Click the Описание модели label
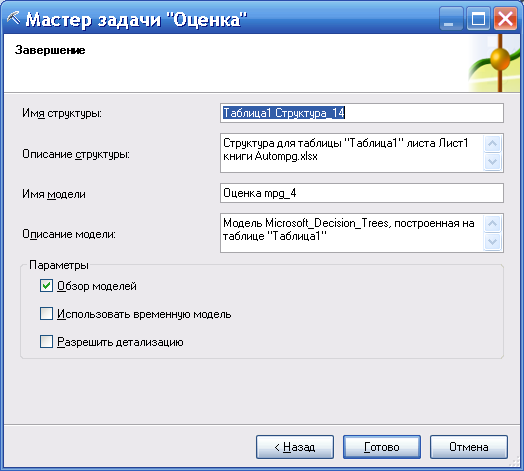524x471 pixels. click(x=69, y=234)
